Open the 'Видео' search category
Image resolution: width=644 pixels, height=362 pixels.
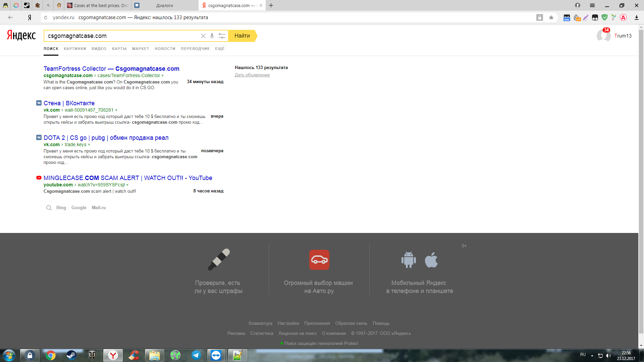[99, 49]
